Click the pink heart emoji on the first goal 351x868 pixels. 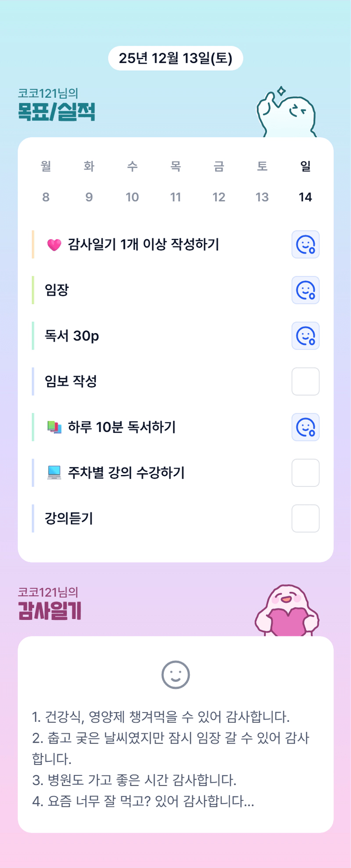pos(54,245)
